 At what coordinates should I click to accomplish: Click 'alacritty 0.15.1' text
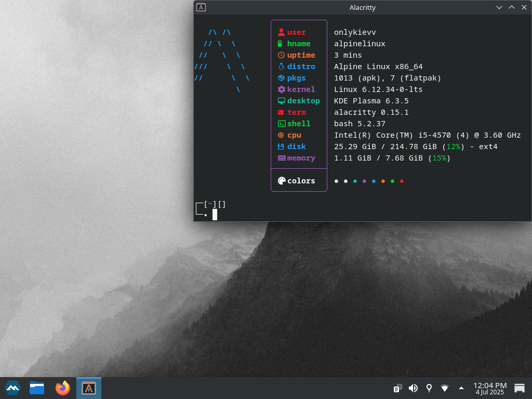371,112
